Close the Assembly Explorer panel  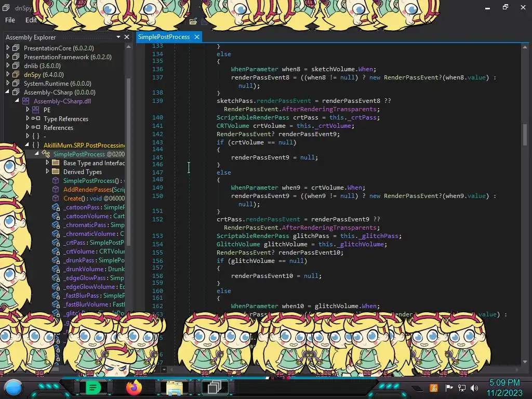pos(127,37)
